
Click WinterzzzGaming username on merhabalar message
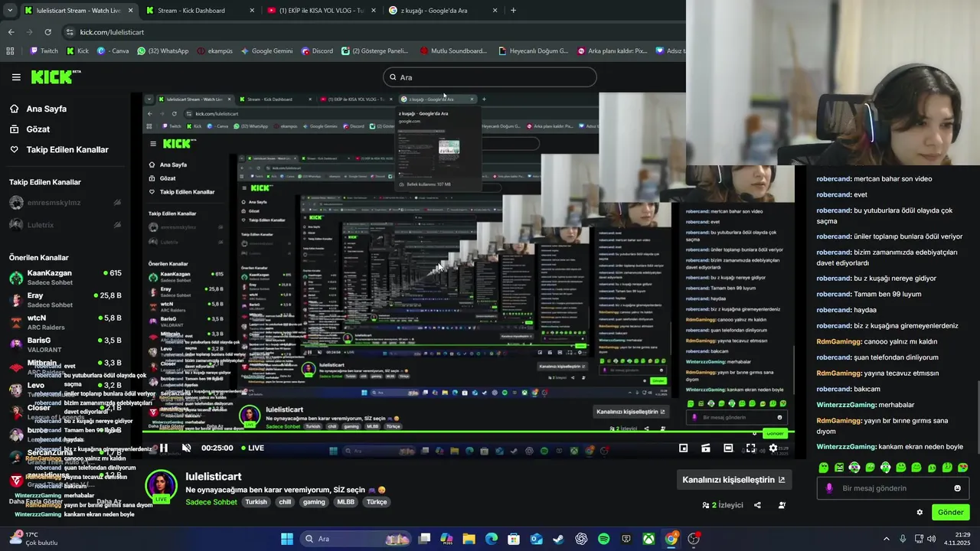click(x=846, y=405)
